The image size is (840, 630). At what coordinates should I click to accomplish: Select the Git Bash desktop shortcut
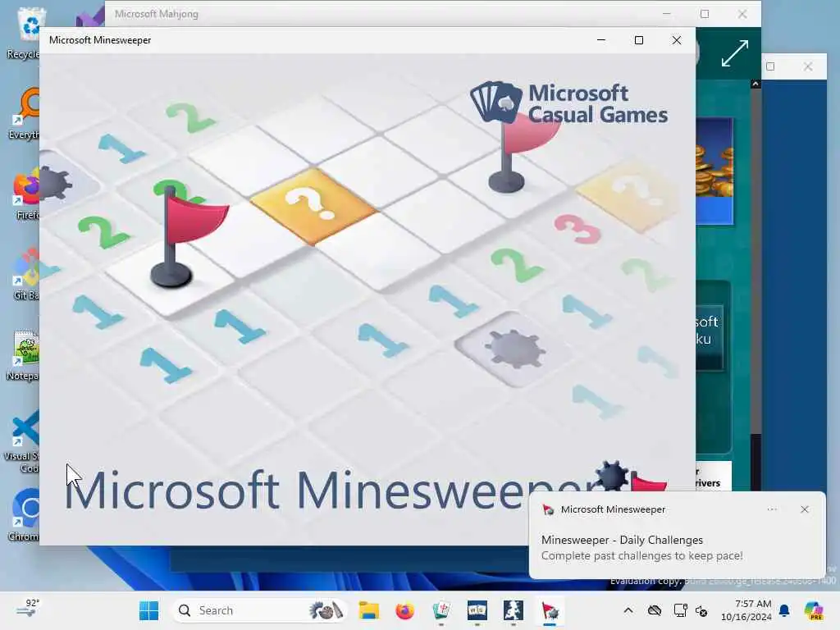point(27,274)
